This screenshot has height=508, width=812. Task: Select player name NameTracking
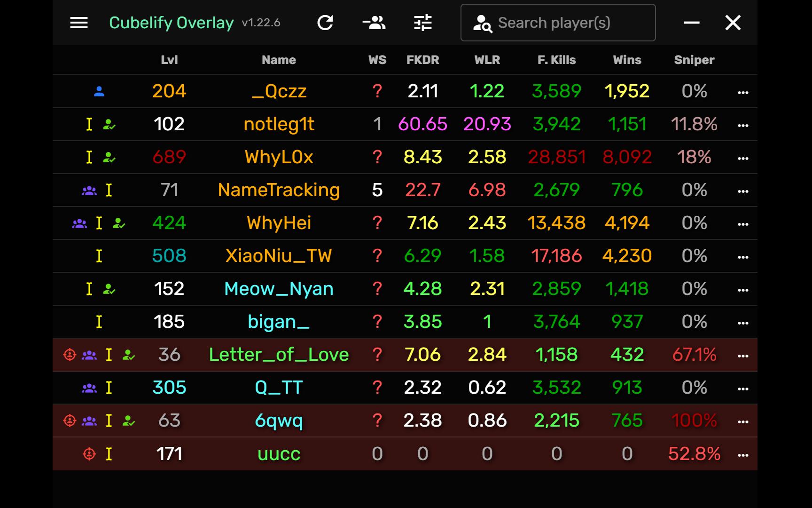[279, 190]
